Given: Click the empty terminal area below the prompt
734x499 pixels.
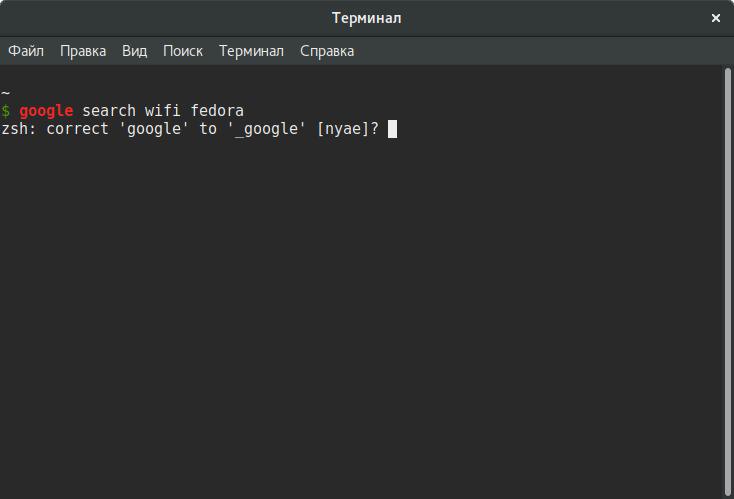Looking at the screenshot, I should [360, 320].
